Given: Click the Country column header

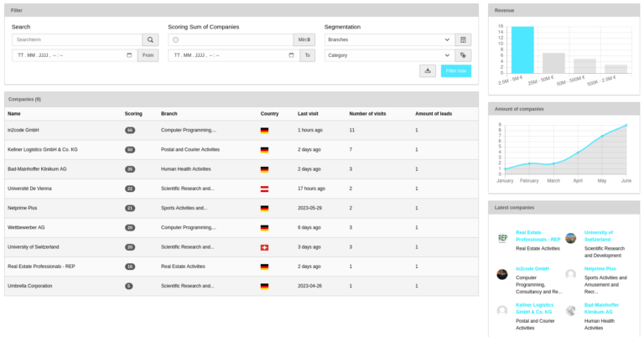Looking at the screenshot, I should [x=269, y=114].
